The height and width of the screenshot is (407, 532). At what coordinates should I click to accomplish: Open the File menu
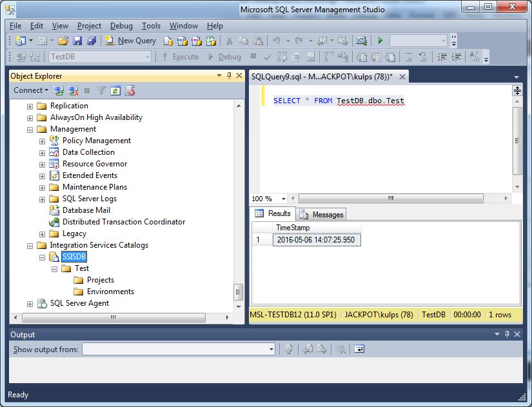(x=15, y=26)
